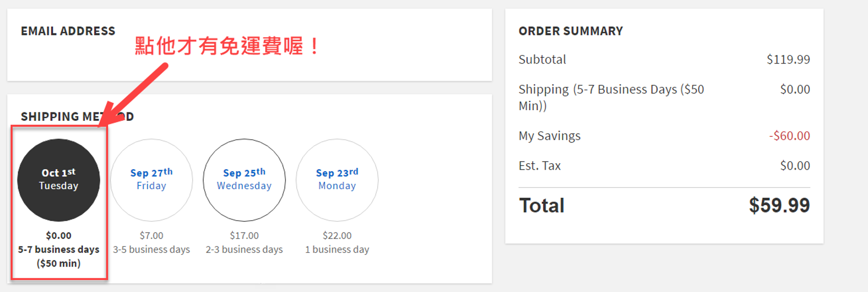Click the red -$60.00 savings amount
This screenshot has height=292, width=868.
789,136
